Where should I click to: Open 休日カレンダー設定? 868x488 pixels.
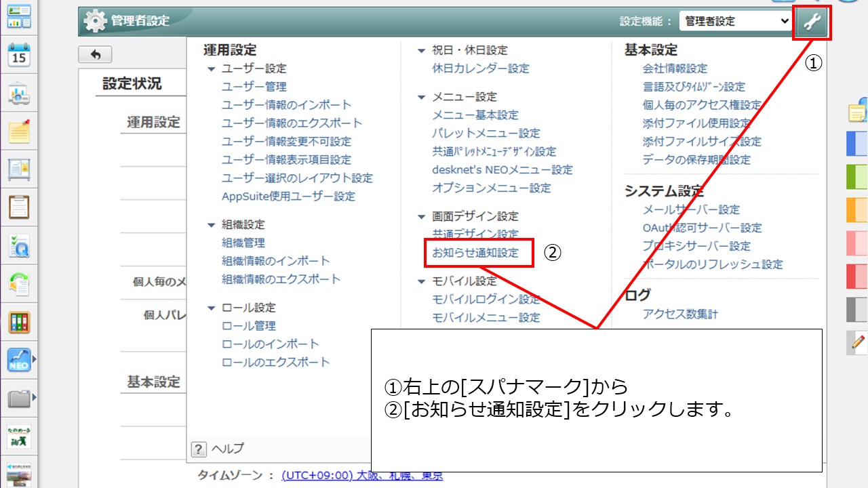481,68
